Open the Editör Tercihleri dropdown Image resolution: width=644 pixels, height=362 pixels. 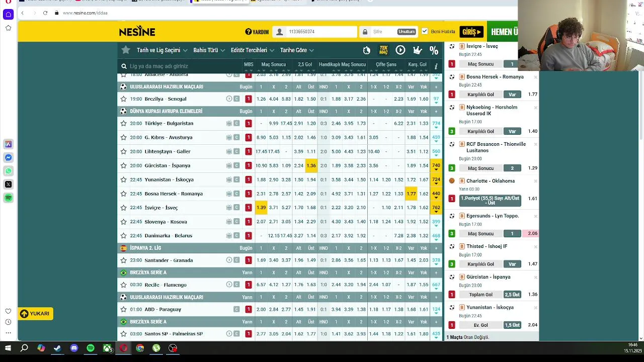tap(253, 50)
